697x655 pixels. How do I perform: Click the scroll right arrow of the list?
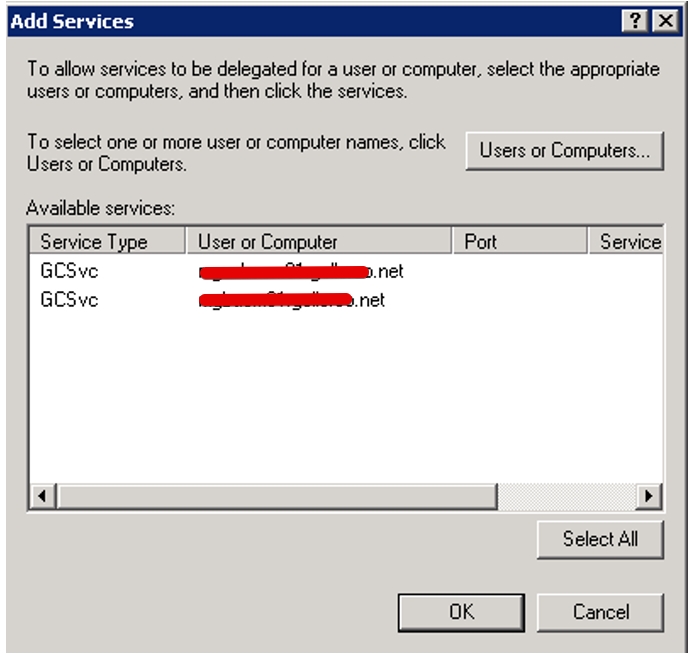tap(650, 495)
